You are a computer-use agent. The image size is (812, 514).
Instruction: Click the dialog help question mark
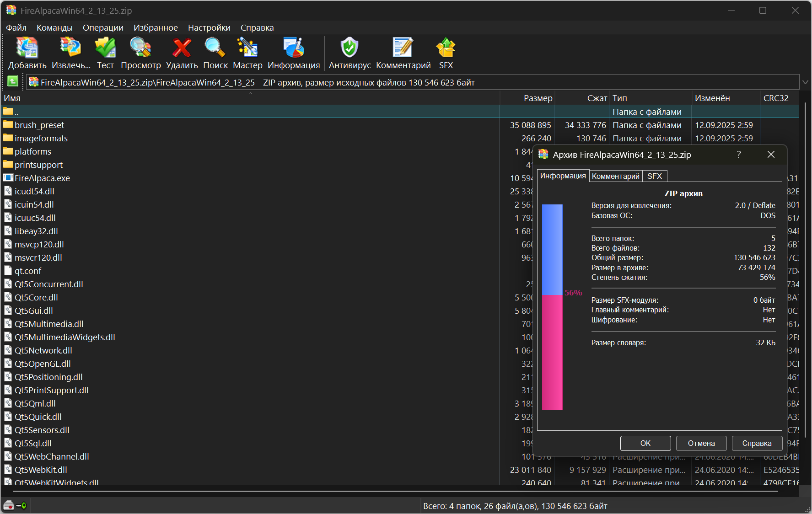coord(739,155)
